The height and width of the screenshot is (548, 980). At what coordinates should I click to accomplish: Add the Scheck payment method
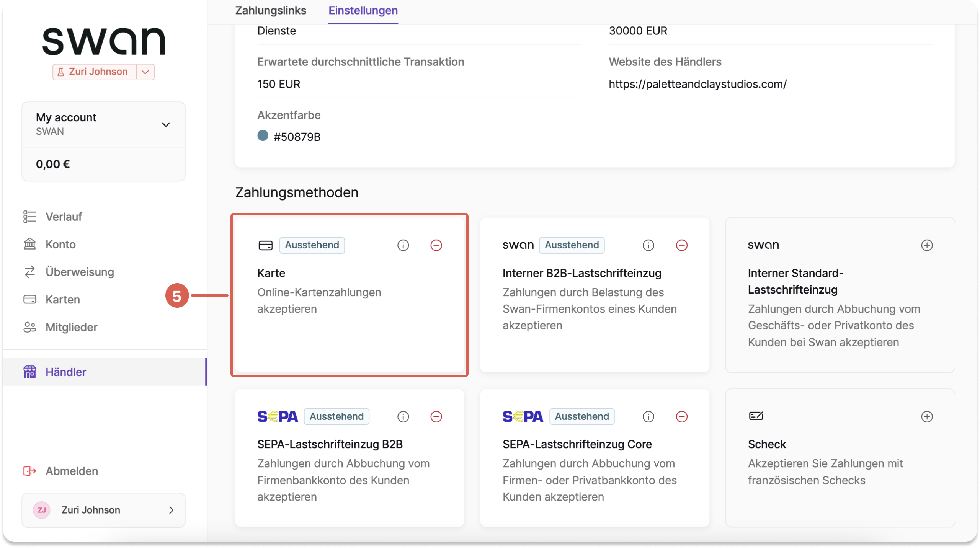[927, 416]
